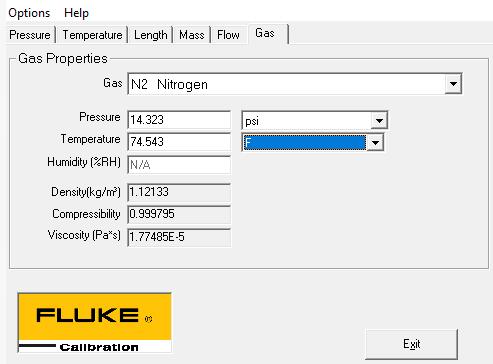Switch to the Length tab
Viewport: 493px width, 364px height.
tap(151, 35)
